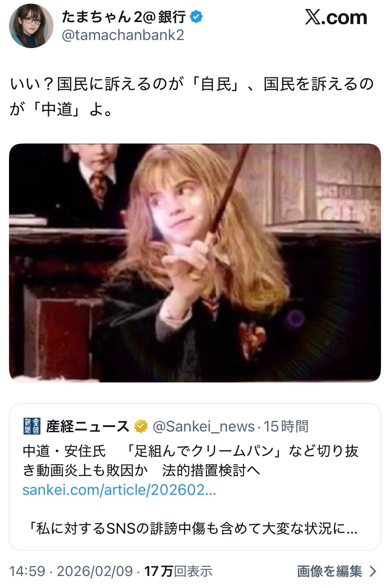Tap the X.com logo

336,17
